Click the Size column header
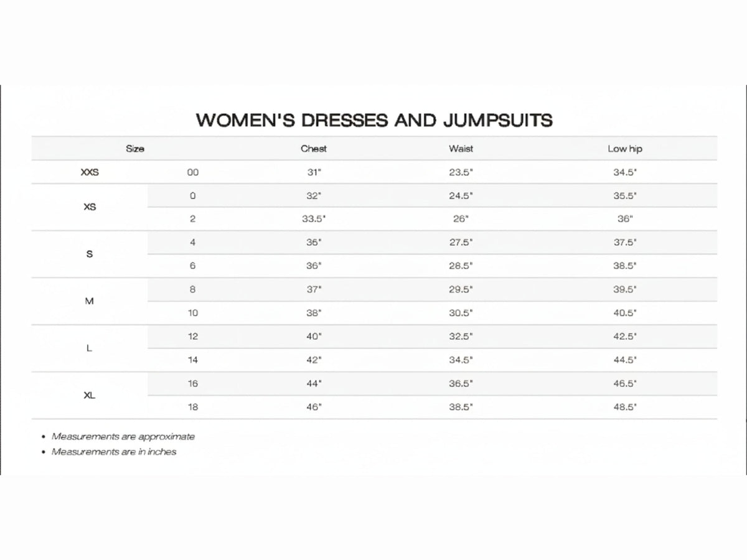This screenshot has width=747, height=560. (x=135, y=149)
